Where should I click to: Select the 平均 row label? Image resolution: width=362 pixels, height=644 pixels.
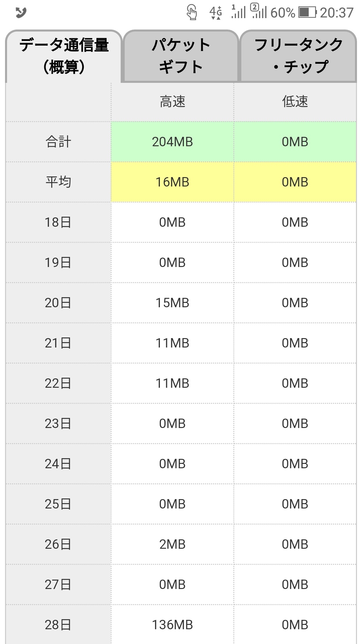point(58,182)
